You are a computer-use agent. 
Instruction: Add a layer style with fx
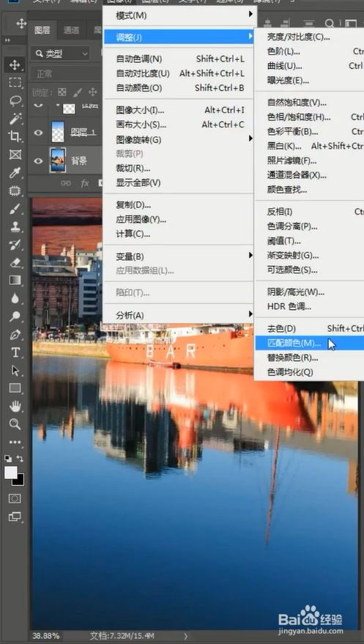tap(85, 183)
